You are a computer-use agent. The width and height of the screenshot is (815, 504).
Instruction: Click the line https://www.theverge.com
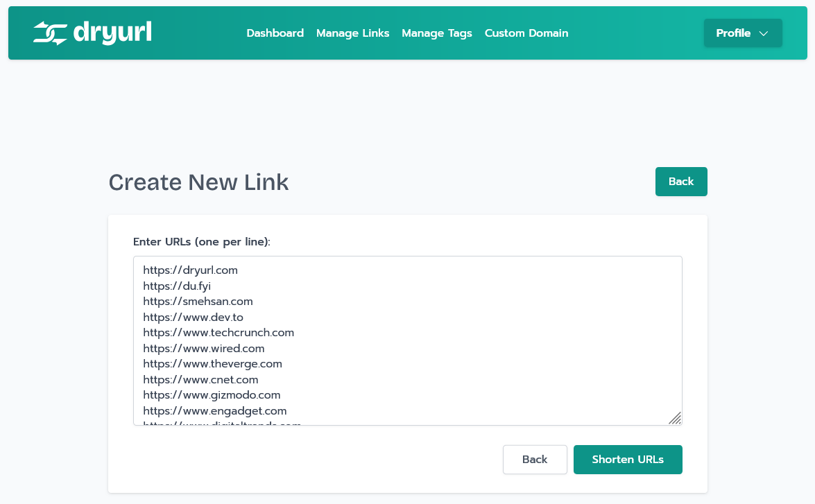click(x=212, y=364)
